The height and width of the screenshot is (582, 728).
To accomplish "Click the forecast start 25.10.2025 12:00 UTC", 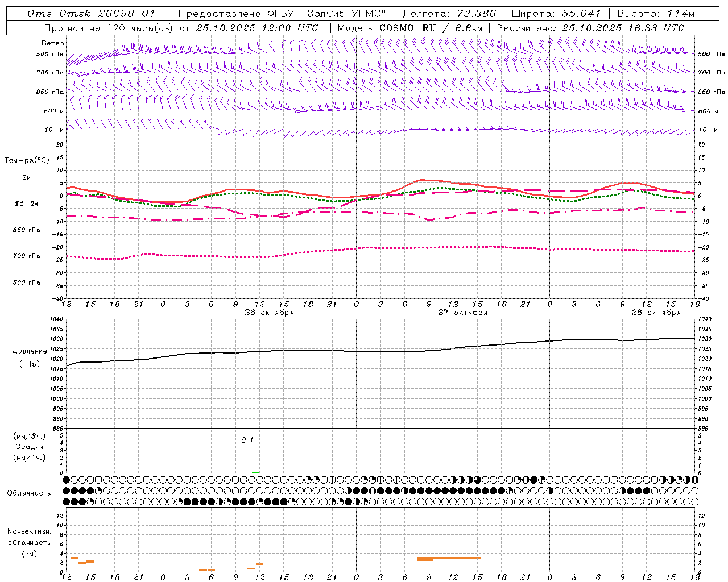I will click(x=257, y=28).
